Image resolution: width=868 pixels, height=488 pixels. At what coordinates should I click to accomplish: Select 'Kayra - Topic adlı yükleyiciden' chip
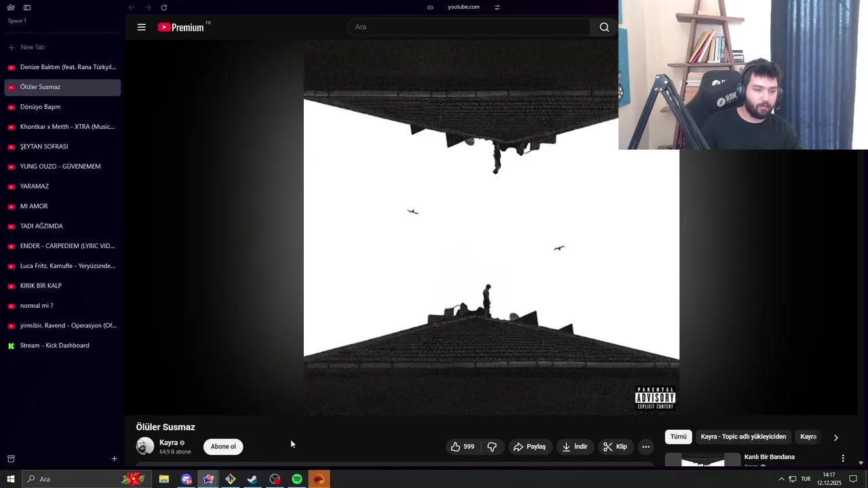[743, 437]
